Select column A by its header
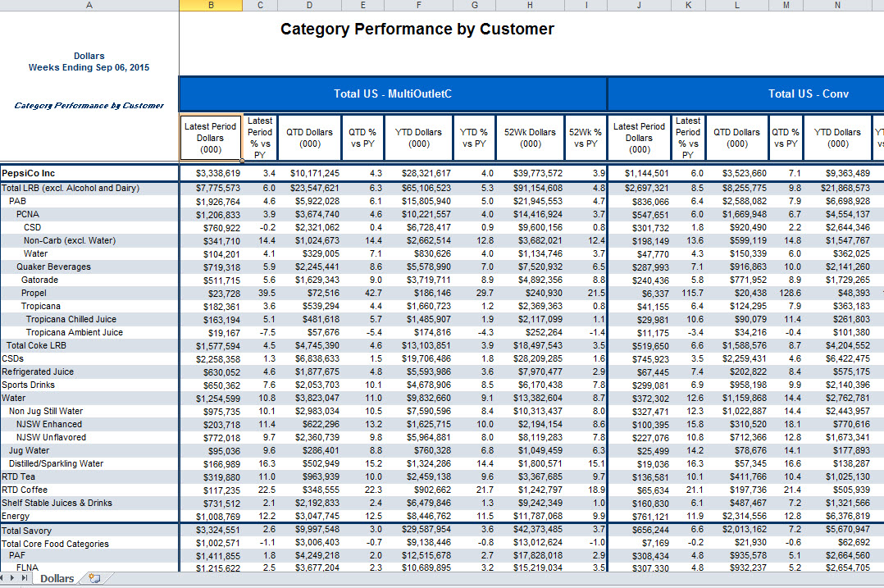Screen dimensions: 884x588 [89, 5]
